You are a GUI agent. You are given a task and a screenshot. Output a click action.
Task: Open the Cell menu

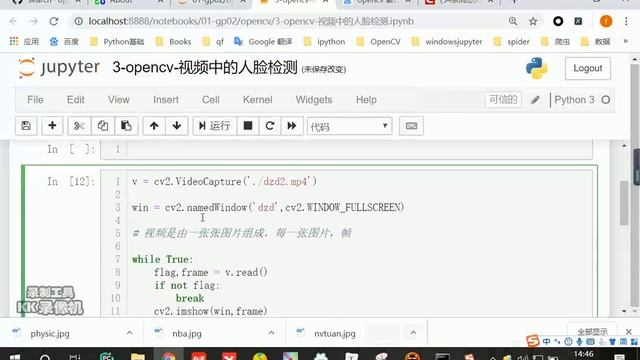(211, 100)
